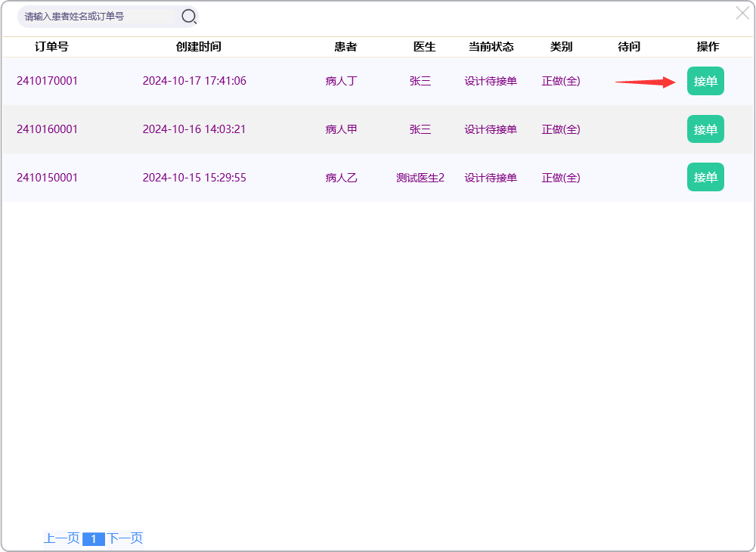Go to previous page 上一页
This screenshot has height=552, width=756.
[61, 538]
